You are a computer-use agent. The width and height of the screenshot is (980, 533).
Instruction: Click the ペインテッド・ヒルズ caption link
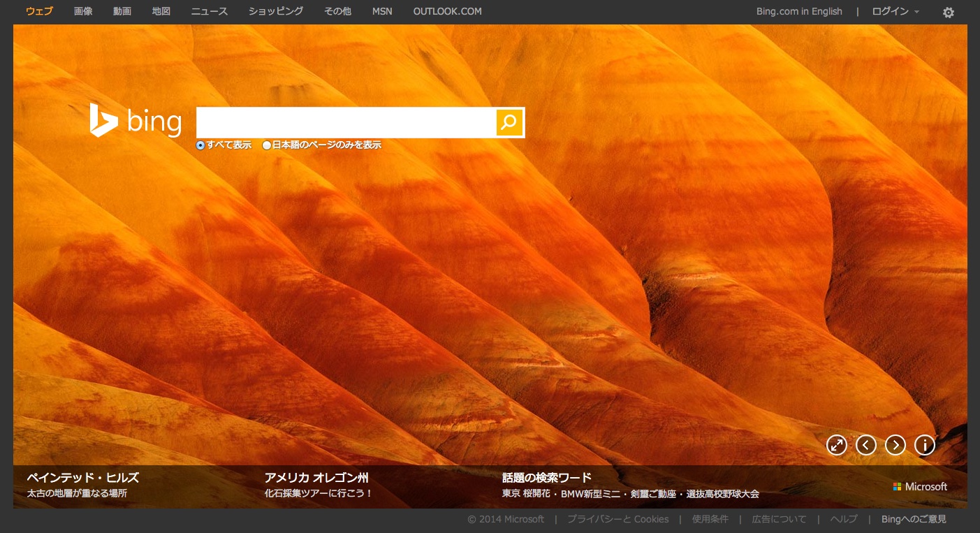(x=82, y=478)
